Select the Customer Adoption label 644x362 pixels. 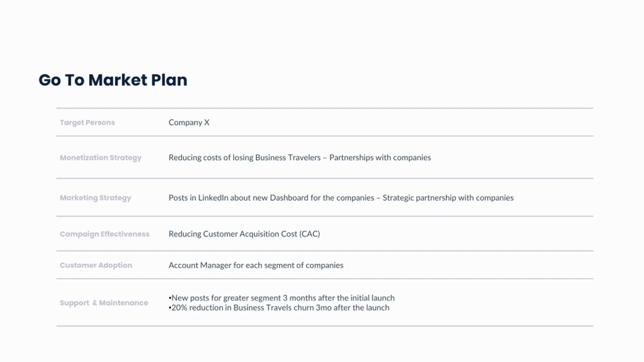tap(96, 265)
